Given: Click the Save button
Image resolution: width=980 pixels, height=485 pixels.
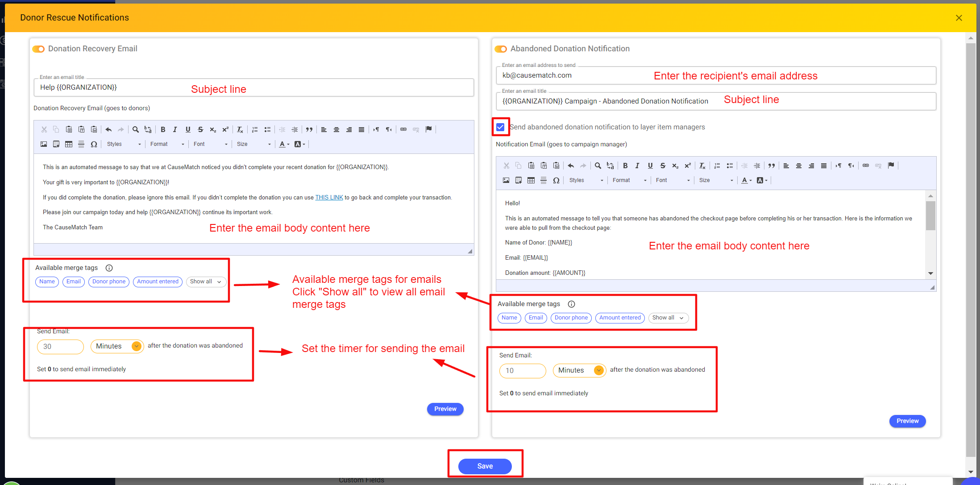Looking at the screenshot, I should [485, 466].
